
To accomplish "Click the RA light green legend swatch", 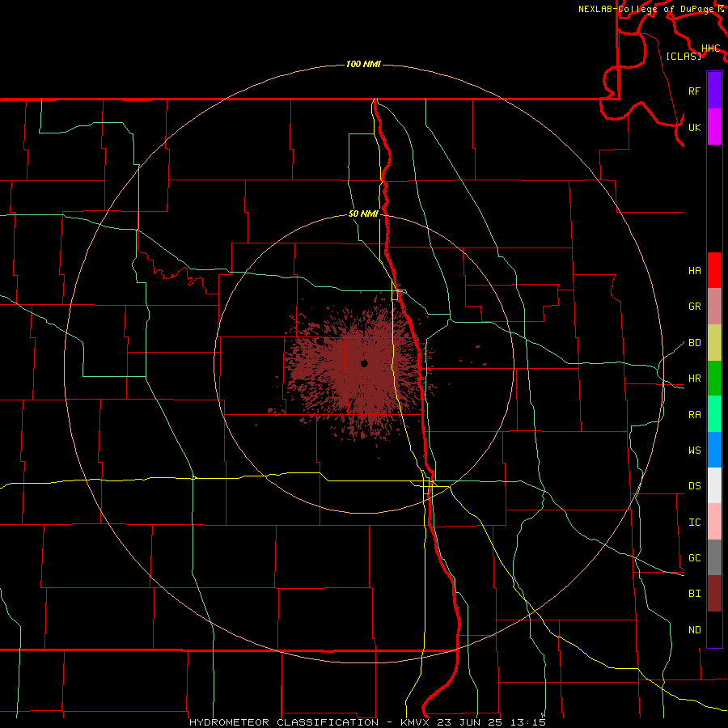I will tap(714, 414).
